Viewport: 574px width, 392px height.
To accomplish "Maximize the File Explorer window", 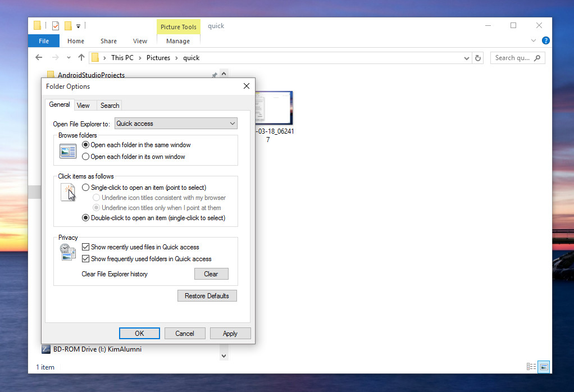I will click(x=513, y=26).
